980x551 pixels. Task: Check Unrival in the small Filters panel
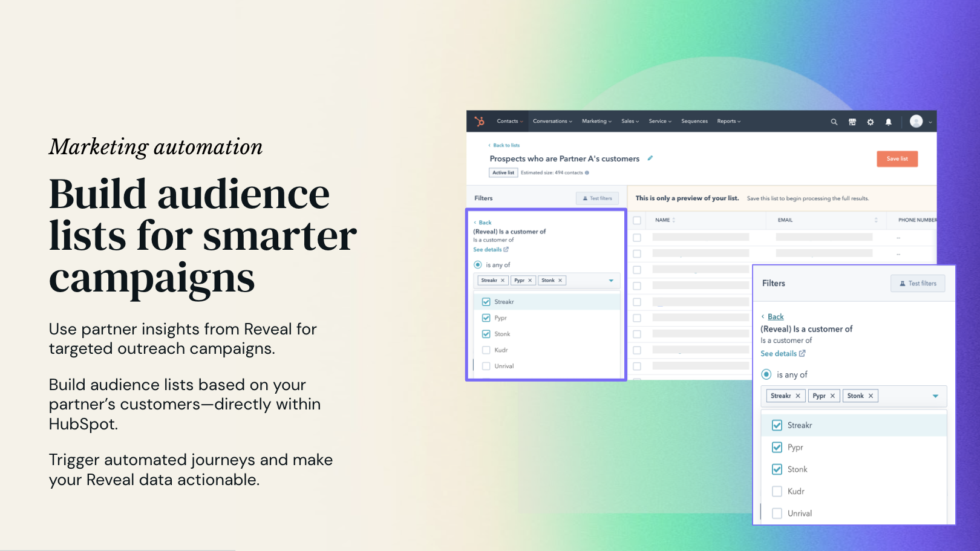[x=486, y=366]
